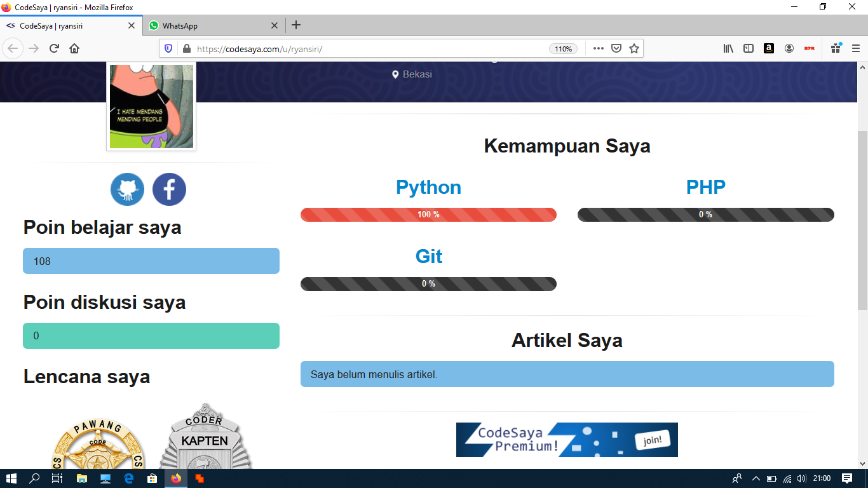Open the What's New gift icon
The image size is (868, 488).
coord(836,48)
